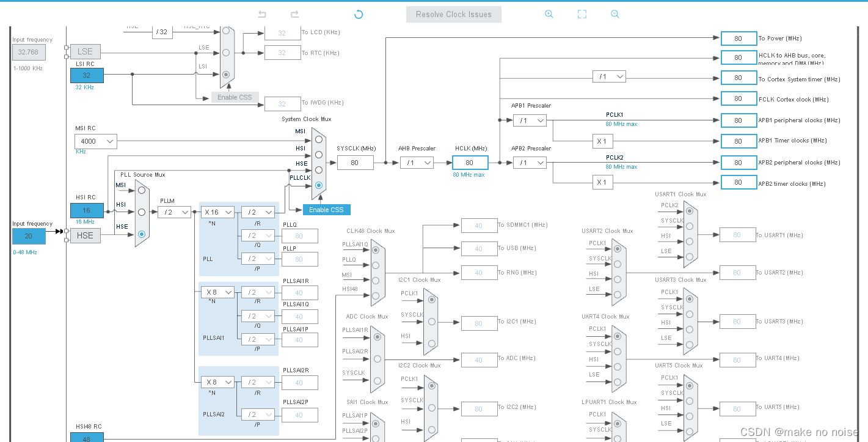Select SYSCLK in I2C1 Clock Mux
The image size is (868, 442).
pos(432,322)
